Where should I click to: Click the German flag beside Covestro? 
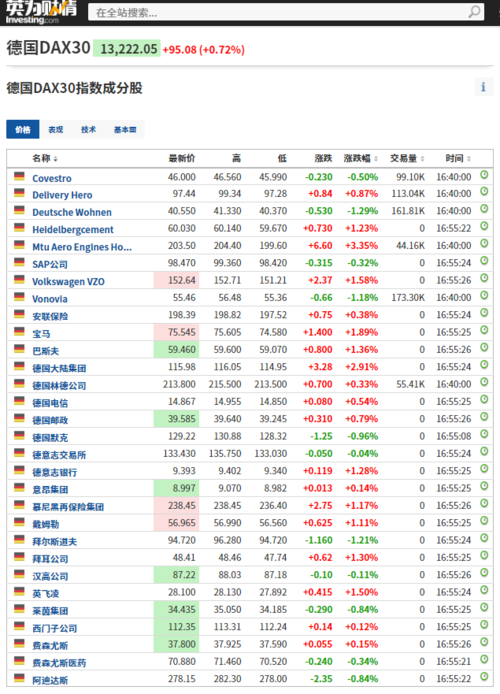coord(19,177)
